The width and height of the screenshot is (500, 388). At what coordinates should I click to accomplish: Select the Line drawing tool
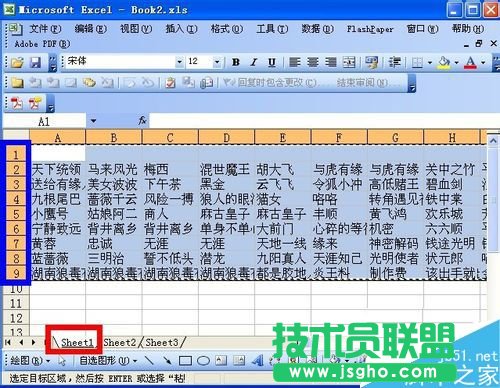tap(149, 361)
